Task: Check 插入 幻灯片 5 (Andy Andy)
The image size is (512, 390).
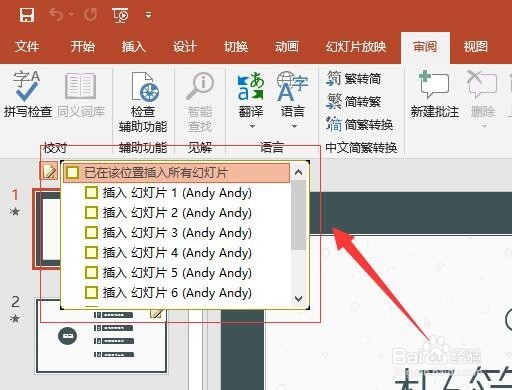Action: tap(91, 273)
